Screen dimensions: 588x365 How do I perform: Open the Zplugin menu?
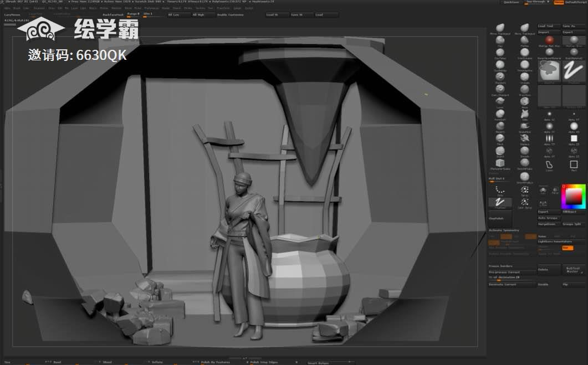click(237, 8)
